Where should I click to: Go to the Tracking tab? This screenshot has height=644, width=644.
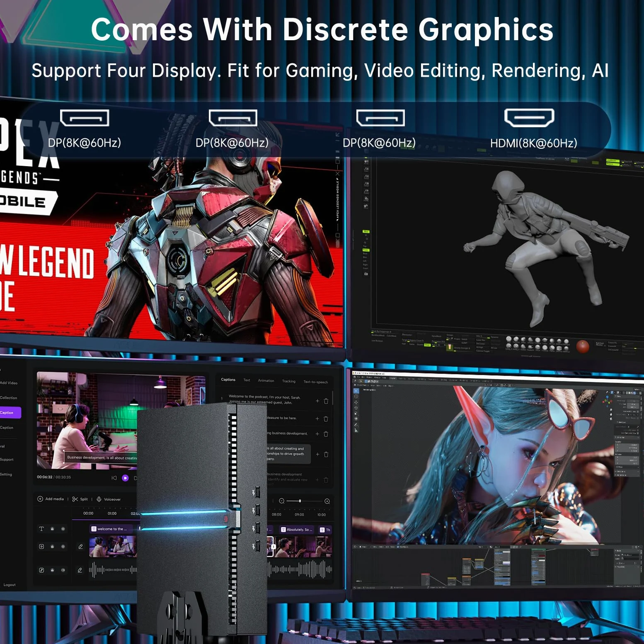point(289,381)
